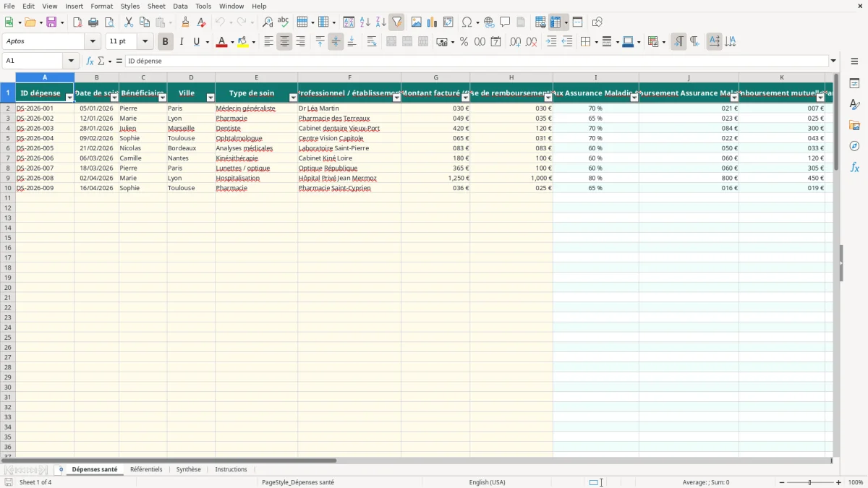Click the Headers and Footers icon
The image size is (868, 488).
[x=521, y=22]
